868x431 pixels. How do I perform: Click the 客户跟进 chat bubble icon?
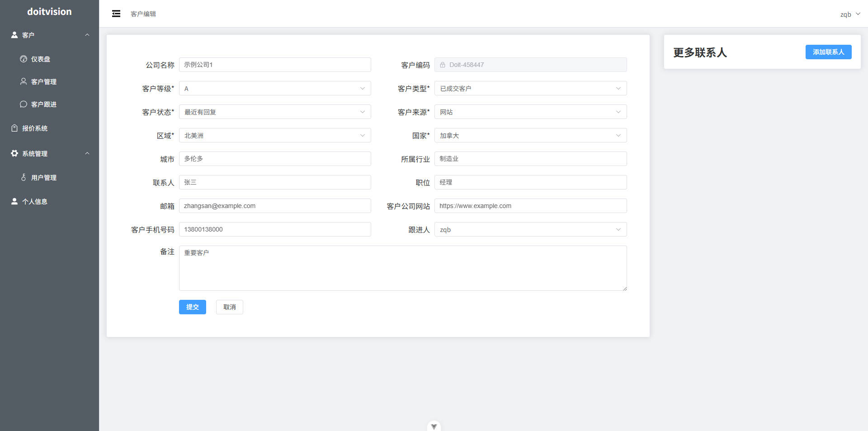[x=24, y=104]
